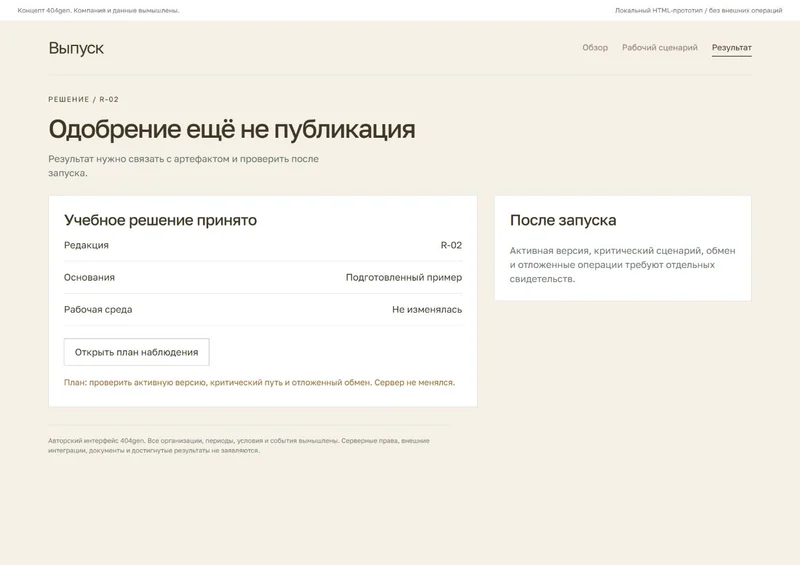
Task: Switch to the Рабочий сценарий tab
Action: pyautogui.click(x=659, y=47)
